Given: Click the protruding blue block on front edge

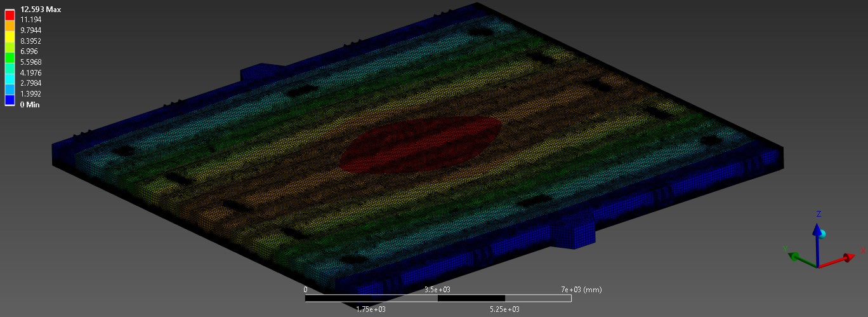Looking at the screenshot, I should point(573,230).
